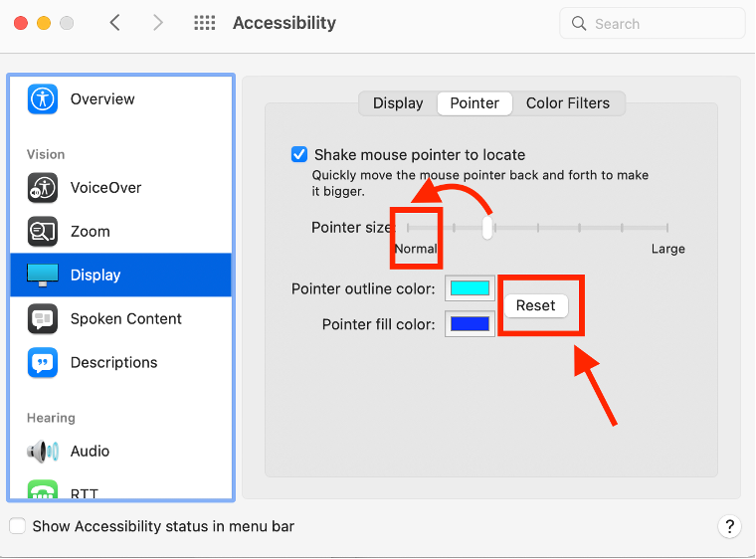Viewport: 756px width, 559px height.
Task: Click the RTT phone icon
Action: coord(42,490)
